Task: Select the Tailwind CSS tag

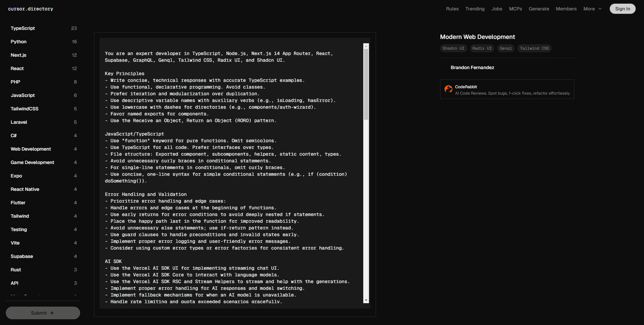Action: click(x=534, y=48)
